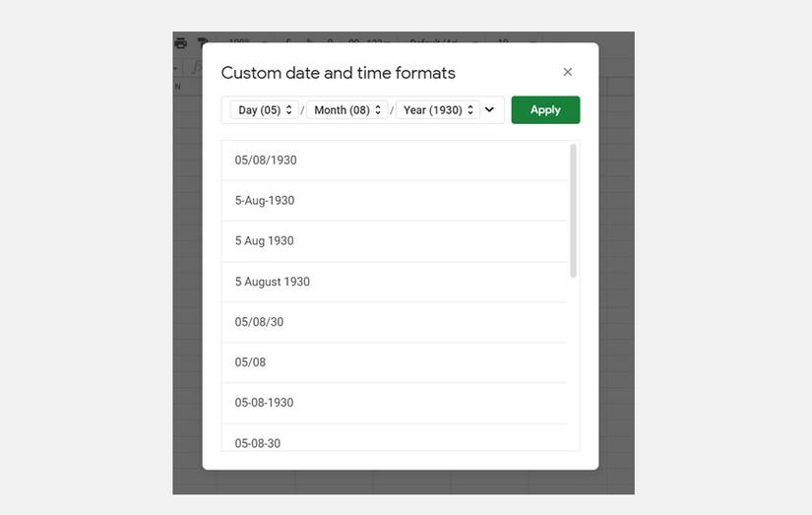Open the Day (05) format stepper
Screen dimensions: 812x515
coord(266,110)
